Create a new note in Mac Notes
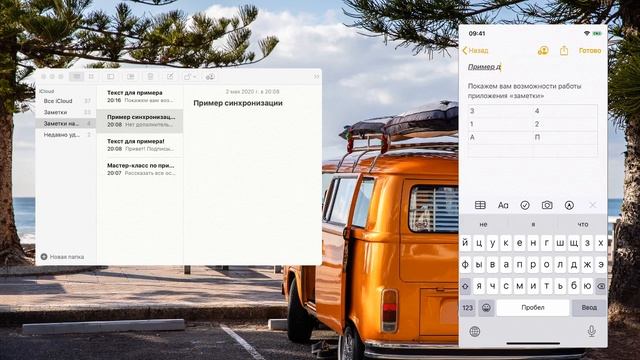 (170, 77)
